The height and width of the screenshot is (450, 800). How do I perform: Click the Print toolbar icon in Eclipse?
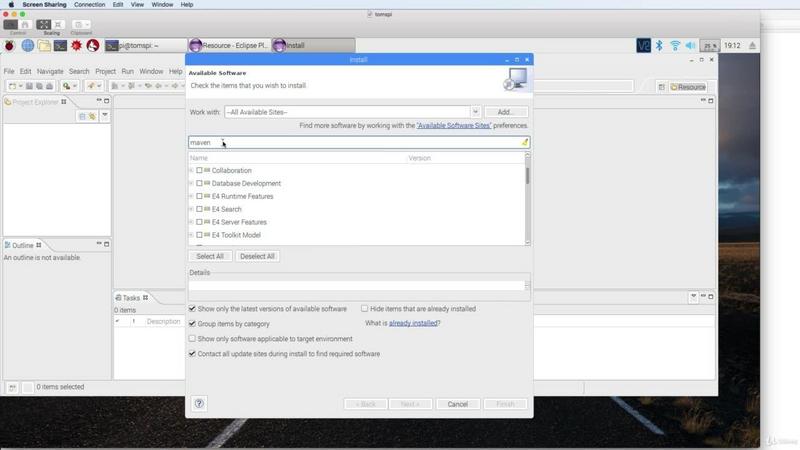click(49, 86)
